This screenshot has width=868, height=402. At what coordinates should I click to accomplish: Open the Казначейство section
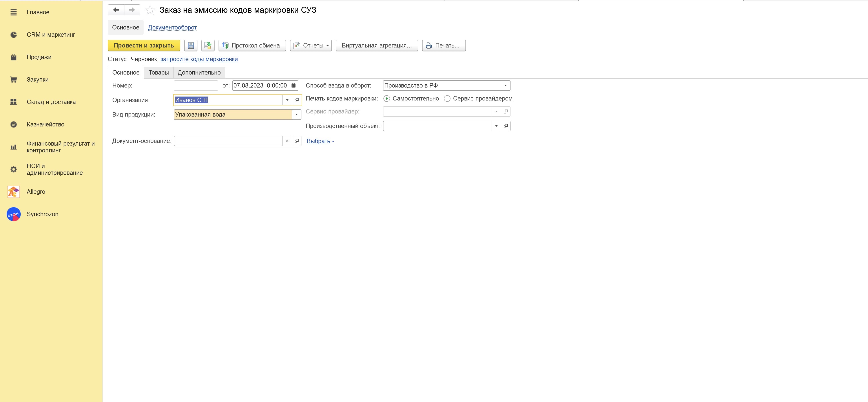click(x=46, y=124)
